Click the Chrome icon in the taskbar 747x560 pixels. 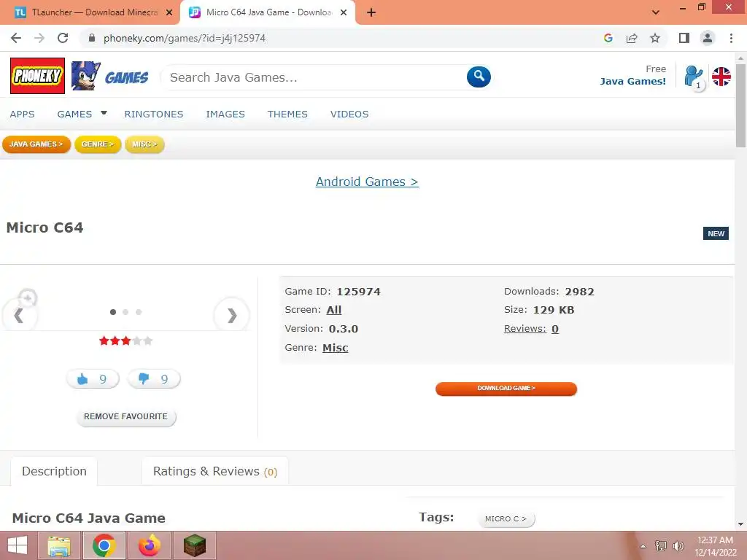pyautogui.click(x=104, y=545)
